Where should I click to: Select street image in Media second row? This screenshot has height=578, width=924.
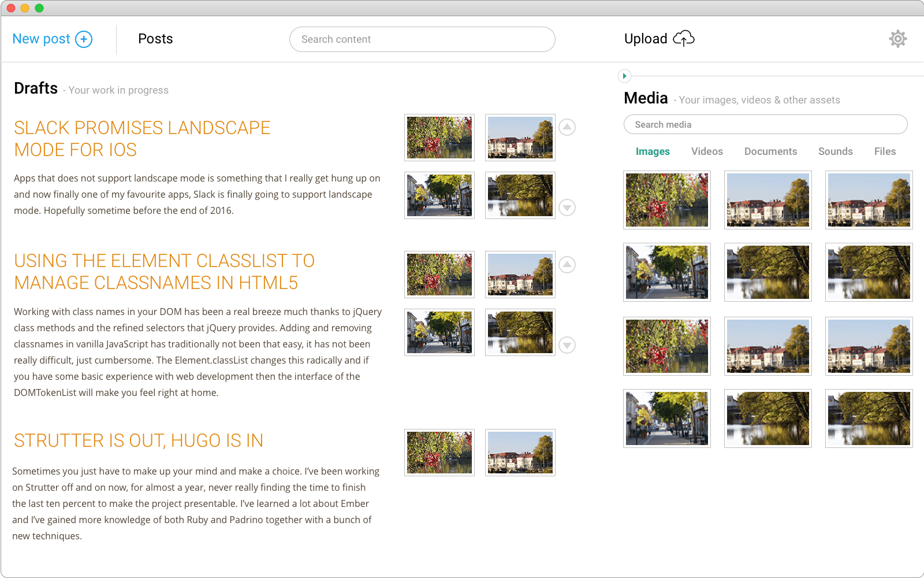667,272
